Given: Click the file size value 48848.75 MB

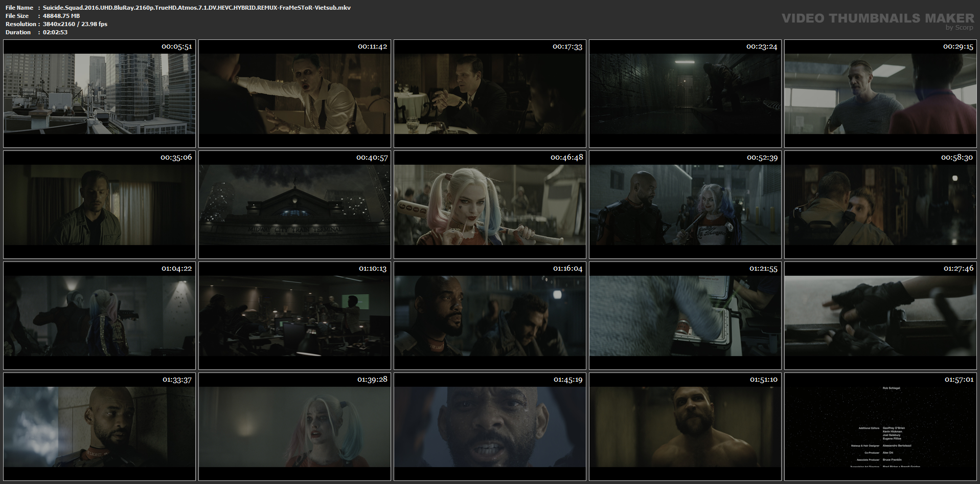Looking at the screenshot, I should pyautogui.click(x=61, y=16).
